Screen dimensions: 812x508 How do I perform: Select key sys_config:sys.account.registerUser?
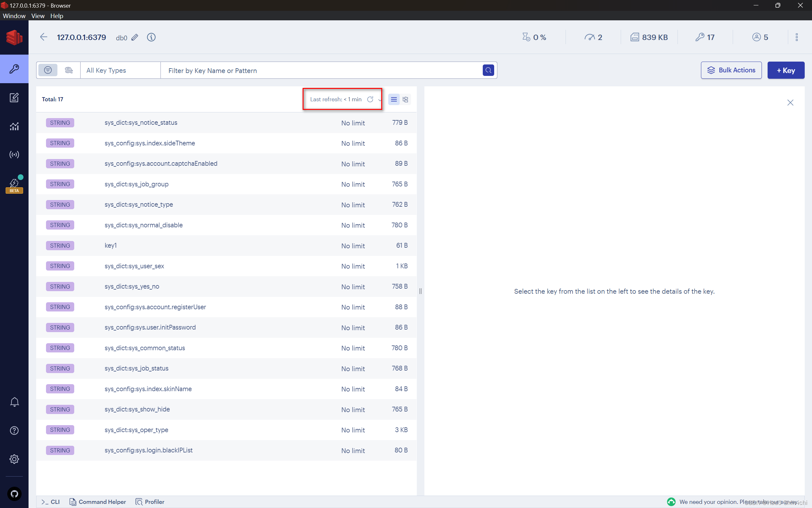226,307
